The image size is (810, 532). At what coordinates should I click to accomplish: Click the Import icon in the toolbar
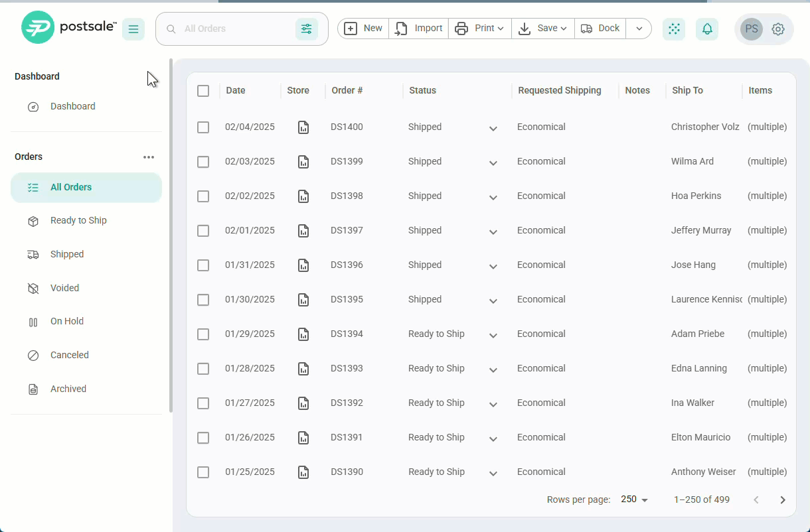(400, 29)
